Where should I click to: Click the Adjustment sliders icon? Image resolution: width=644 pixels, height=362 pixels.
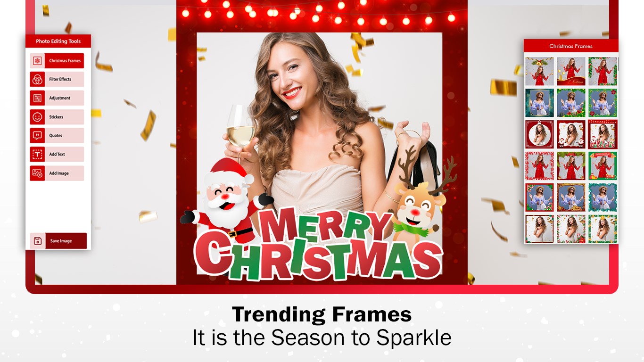click(37, 98)
